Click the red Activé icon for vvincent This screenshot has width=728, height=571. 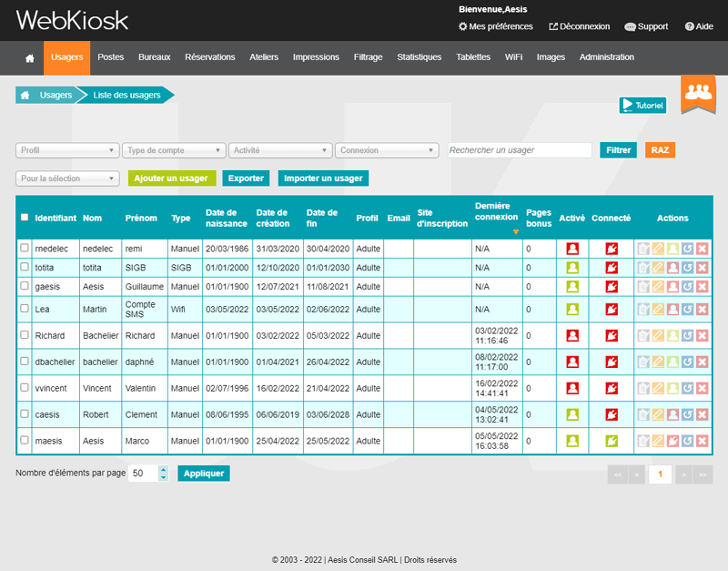[572, 389]
